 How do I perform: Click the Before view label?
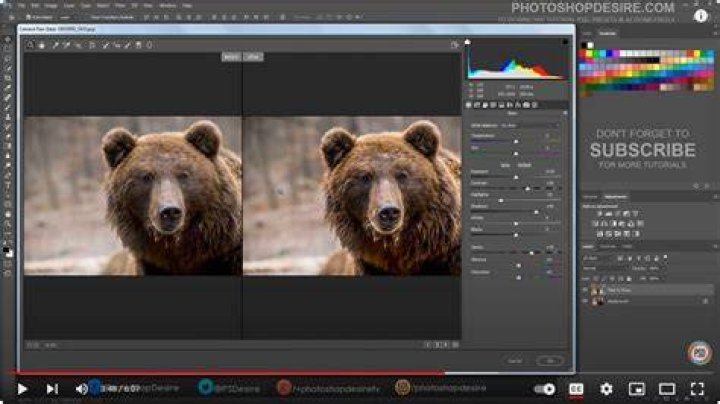pyautogui.click(x=231, y=57)
